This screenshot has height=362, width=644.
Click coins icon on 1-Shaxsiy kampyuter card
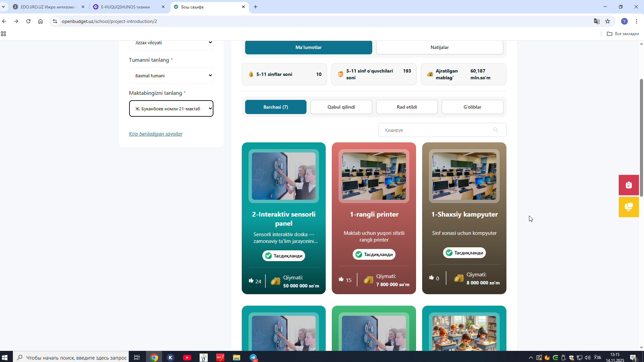click(x=459, y=278)
